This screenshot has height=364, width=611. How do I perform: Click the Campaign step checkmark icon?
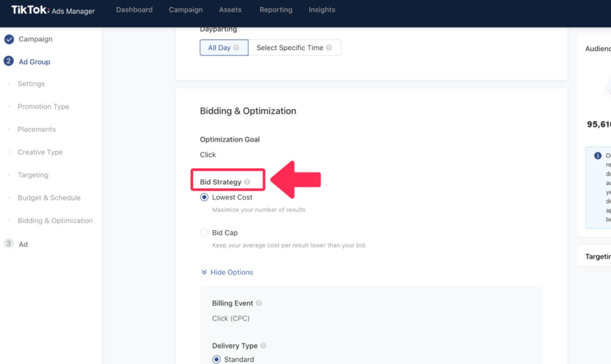tap(9, 39)
